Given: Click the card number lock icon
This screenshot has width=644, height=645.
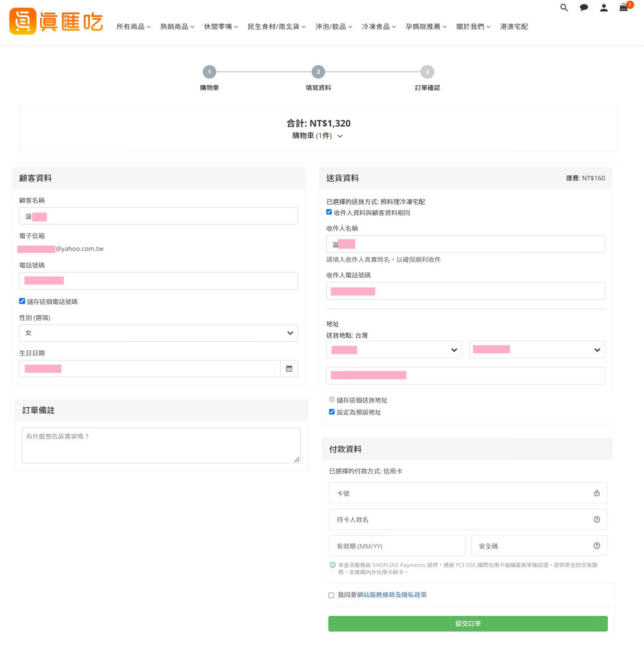Looking at the screenshot, I should pos(597,493).
